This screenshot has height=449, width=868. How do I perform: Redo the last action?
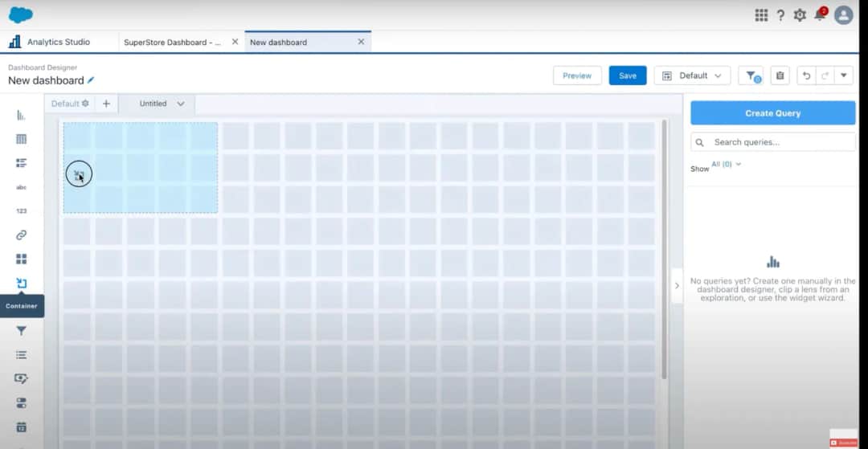[x=825, y=76]
